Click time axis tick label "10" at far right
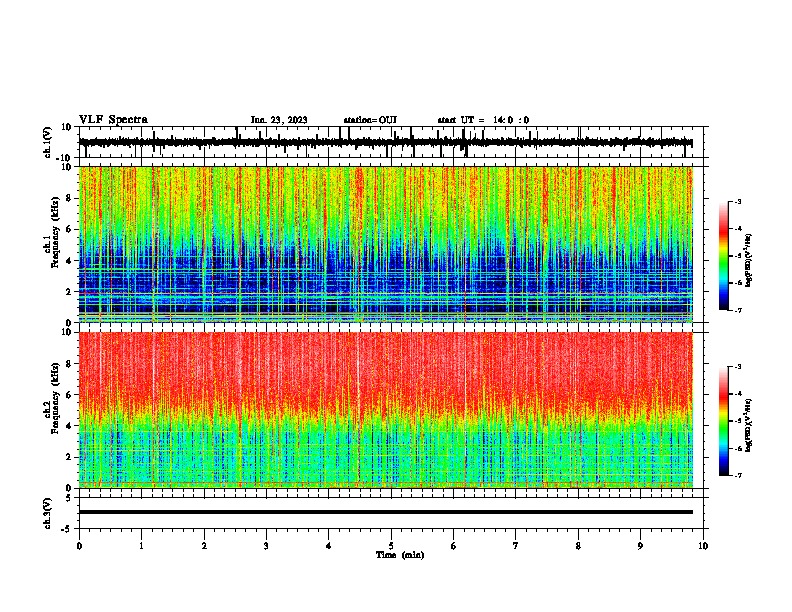Screen dimensions: 792x612 (703, 546)
